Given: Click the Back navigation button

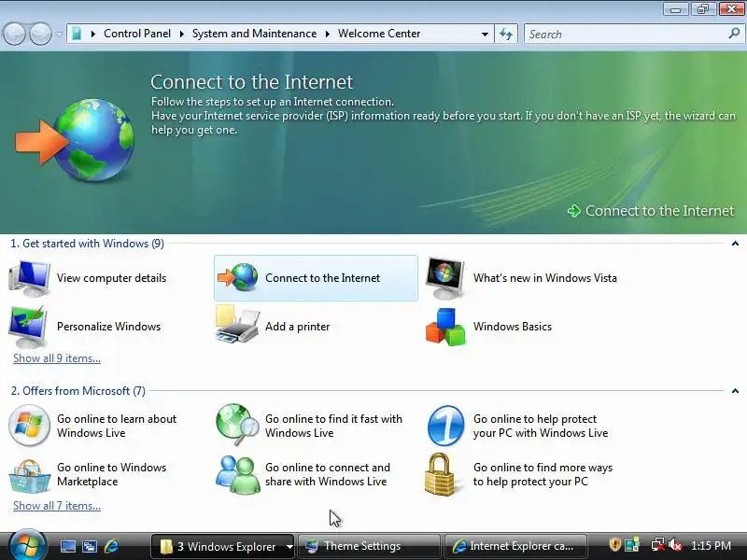Looking at the screenshot, I should tap(14, 34).
